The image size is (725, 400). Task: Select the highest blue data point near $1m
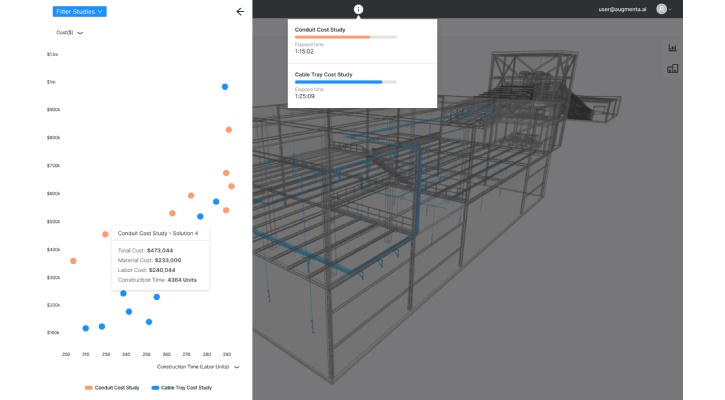pos(225,87)
